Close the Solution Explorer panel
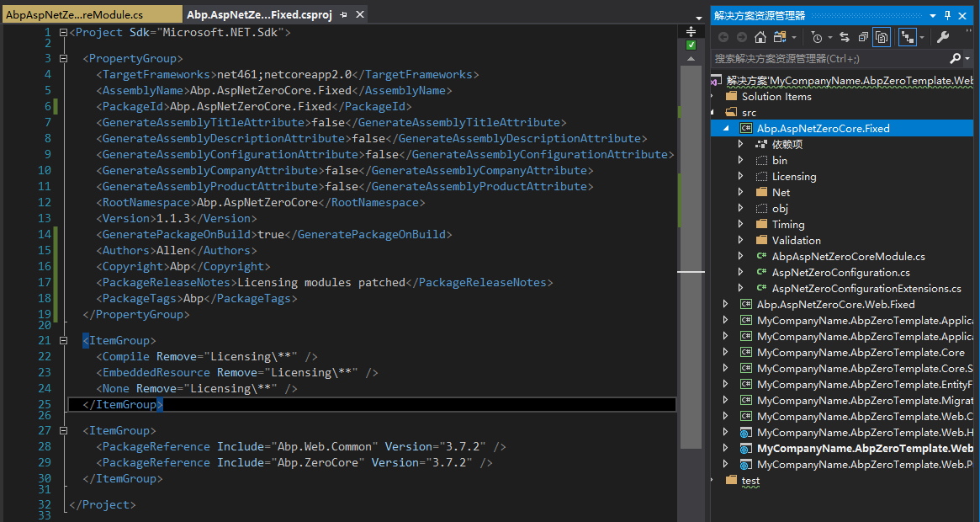Image resolution: width=980 pixels, height=522 pixels. coord(962,16)
